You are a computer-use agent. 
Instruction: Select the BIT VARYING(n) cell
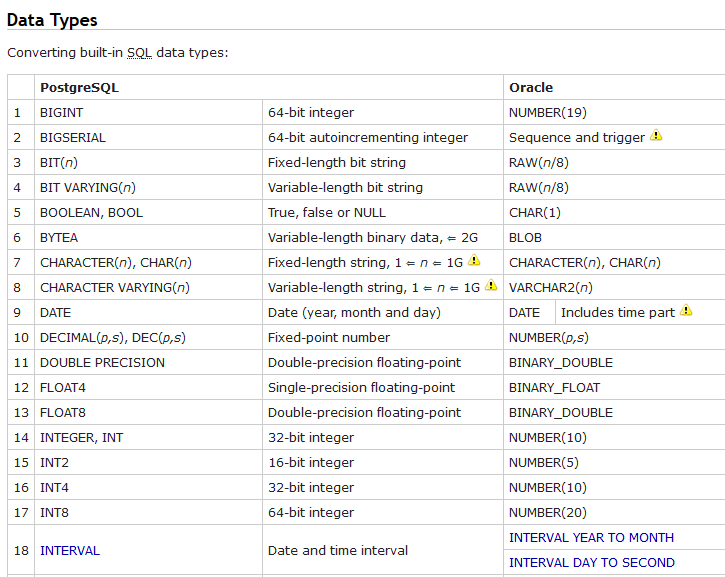[148, 187]
